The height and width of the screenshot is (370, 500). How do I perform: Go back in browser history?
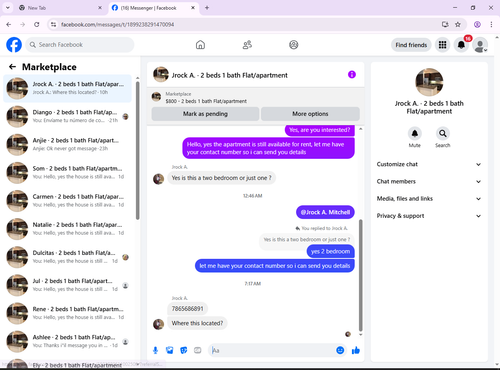coord(9,24)
